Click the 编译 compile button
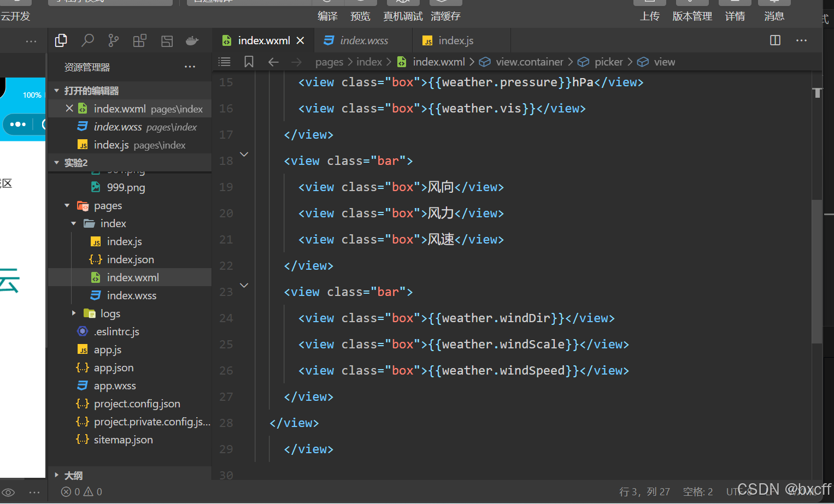Viewport: 834px width, 504px height. [x=328, y=16]
